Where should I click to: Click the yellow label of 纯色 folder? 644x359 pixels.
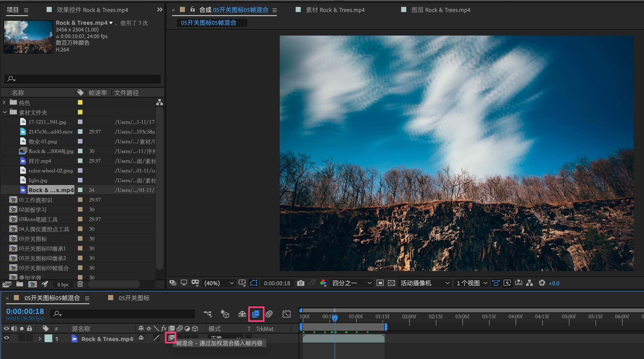pyautogui.click(x=80, y=102)
